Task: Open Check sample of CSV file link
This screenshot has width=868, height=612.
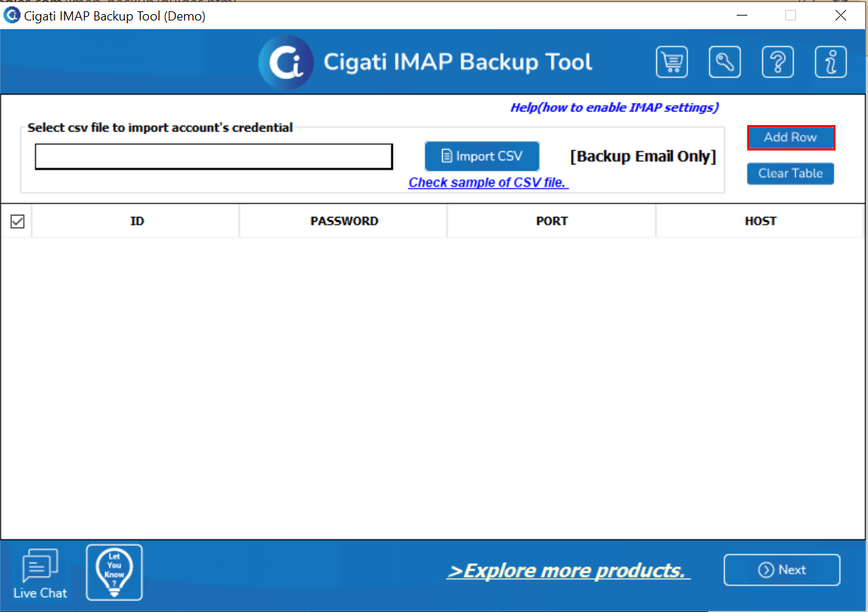Action: tap(489, 182)
